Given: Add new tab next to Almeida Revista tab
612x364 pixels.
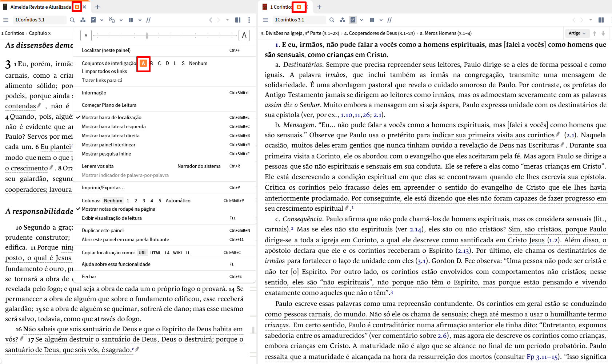Looking at the screenshot, I should click(x=97, y=7).
